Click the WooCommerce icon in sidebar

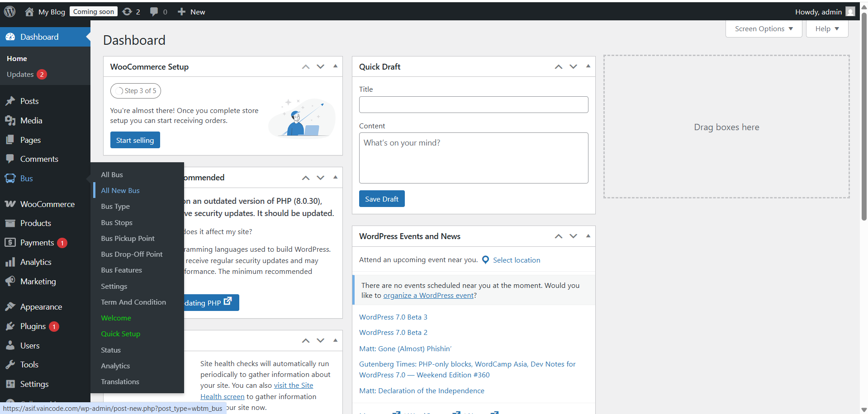coord(10,204)
